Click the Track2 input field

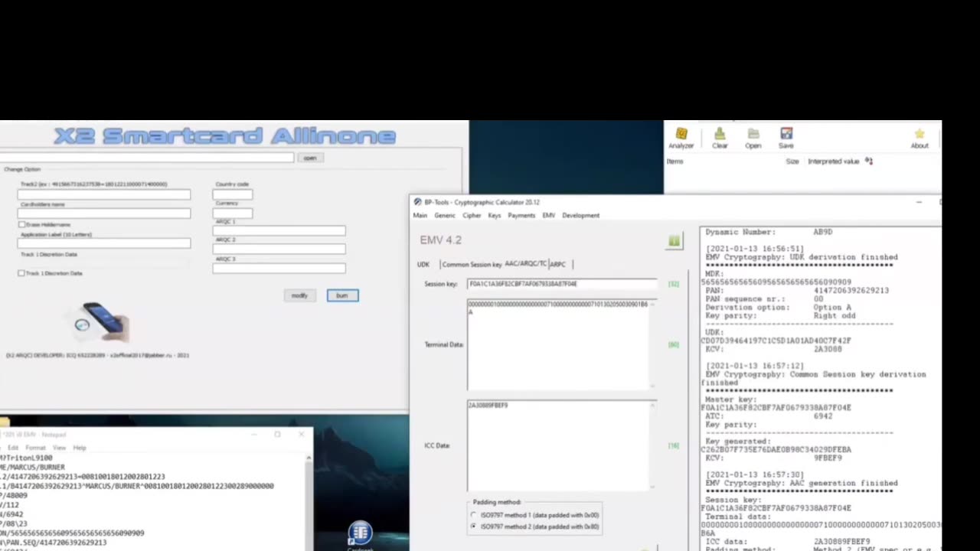coord(104,194)
